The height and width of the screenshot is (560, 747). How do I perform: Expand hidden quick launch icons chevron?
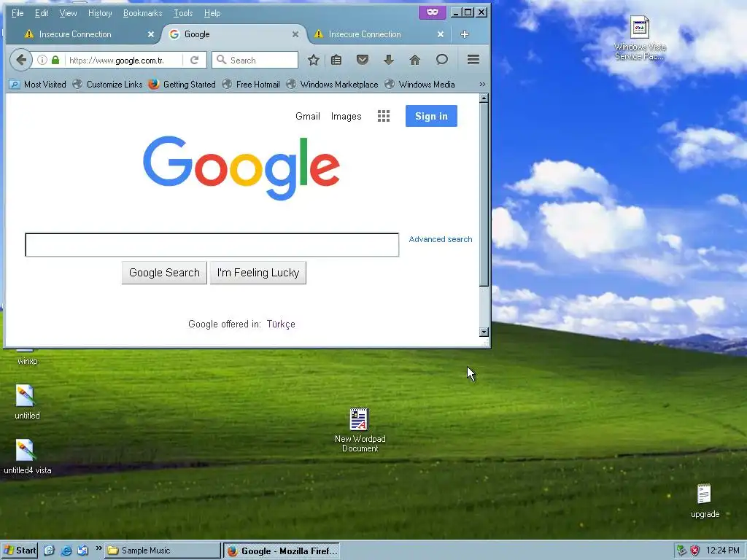pyautogui.click(x=98, y=548)
